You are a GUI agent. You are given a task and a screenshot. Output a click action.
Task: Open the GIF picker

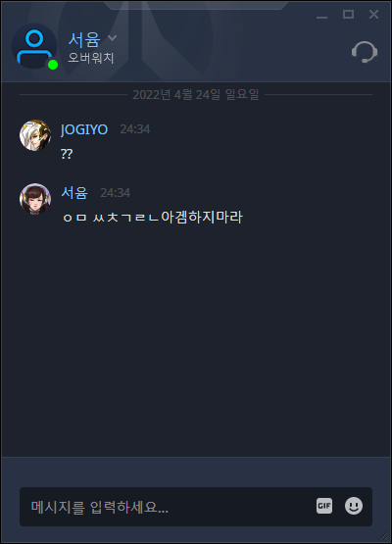pyautogui.click(x=324, y=506)
